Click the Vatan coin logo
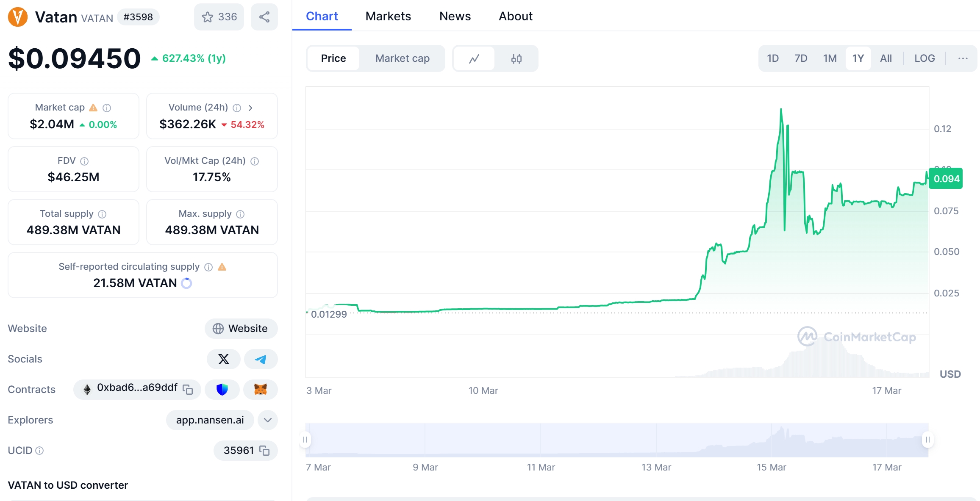This screenshot has width=980, height=501. pyautogui.click(x=18, y=17)
